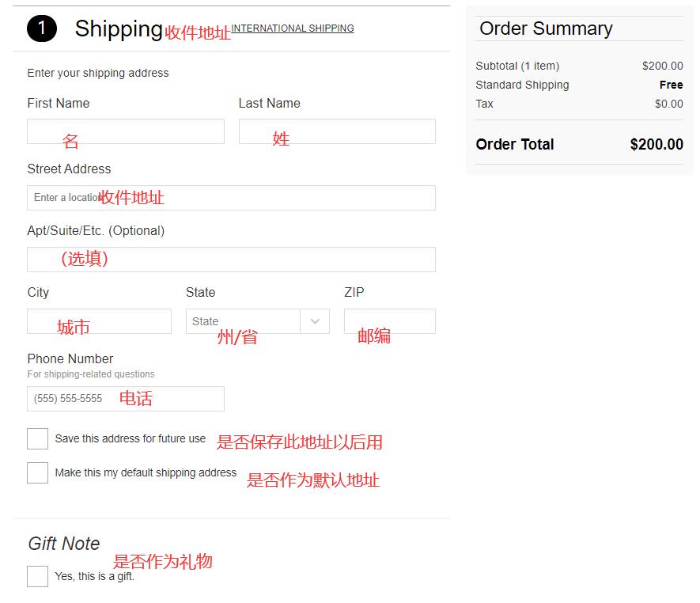Tick the 'Yes, this is a gift' checkbox
The width and height of the screenshot is (700, 603).
pyautogui.click(x=37, y=576)
